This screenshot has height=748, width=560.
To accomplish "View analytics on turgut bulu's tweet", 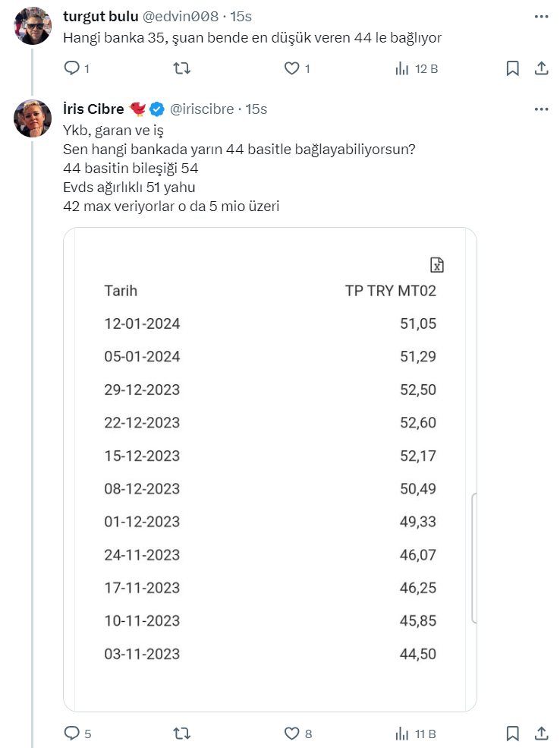I will pos(402,69).
